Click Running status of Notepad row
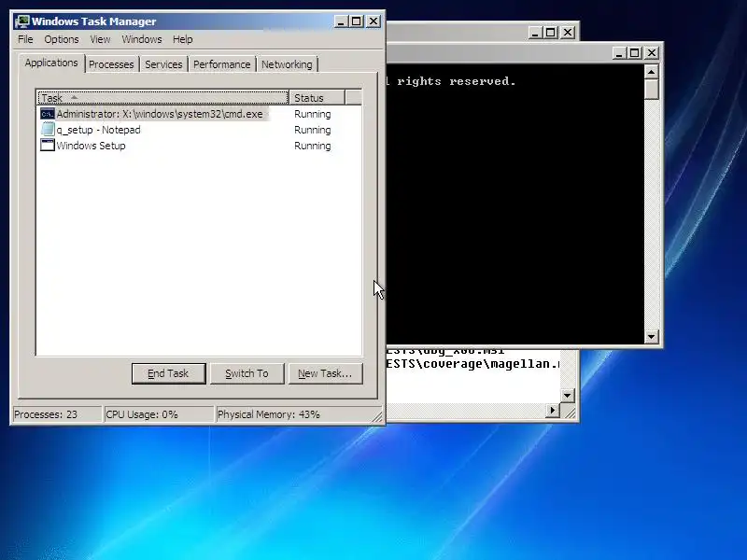The width and height of the screenshot is (747, 560). point(313,130)
